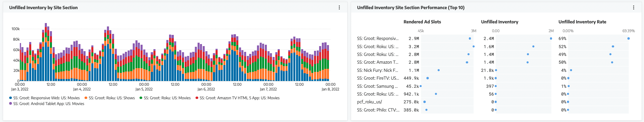Screen dimensions: 644x122
Task: Click the 1.6M unfilled inventory value
Action: click(489, 47)
